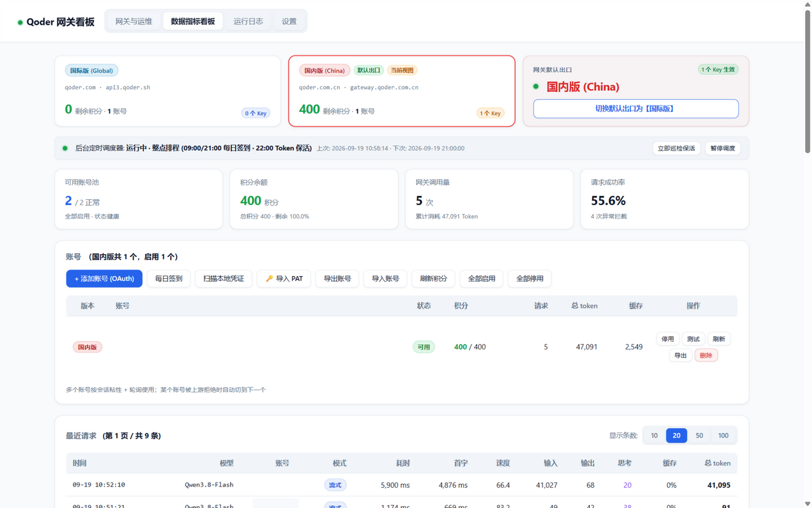812x508 pixels.
Task: Show 50 rows per page
Action: tap(699, 436)
